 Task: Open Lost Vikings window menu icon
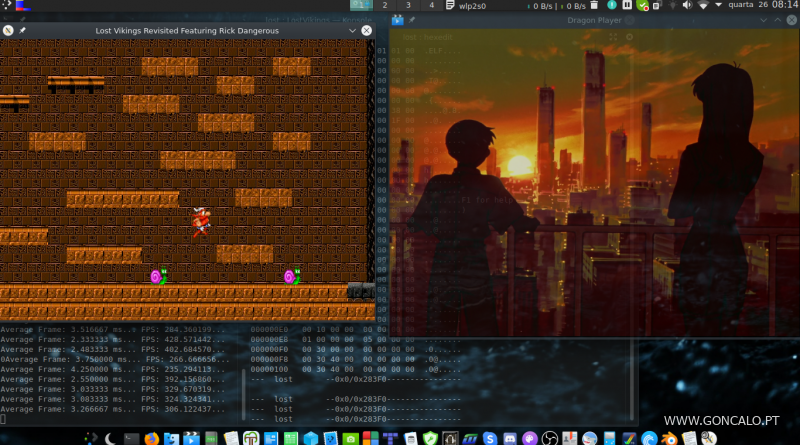[8, 31]
